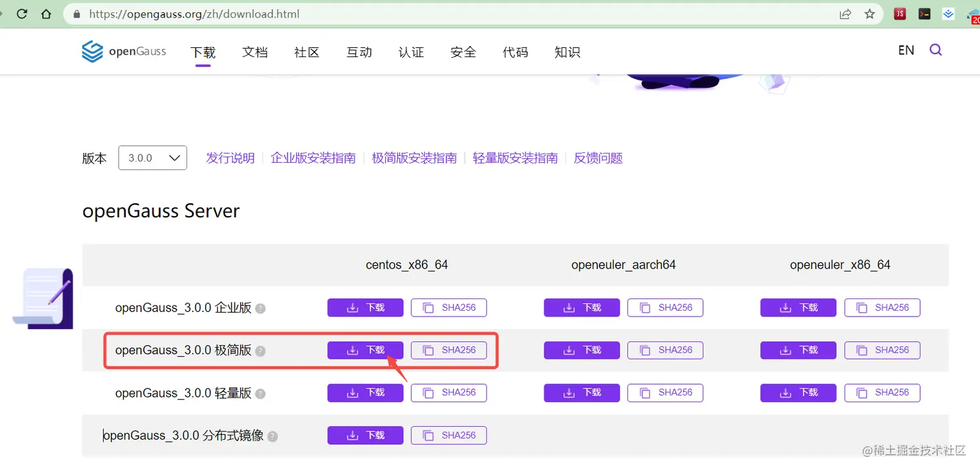Download 极简版 for openeuler_aarch64
Viewport: 980px width, 471px height.
582,350
